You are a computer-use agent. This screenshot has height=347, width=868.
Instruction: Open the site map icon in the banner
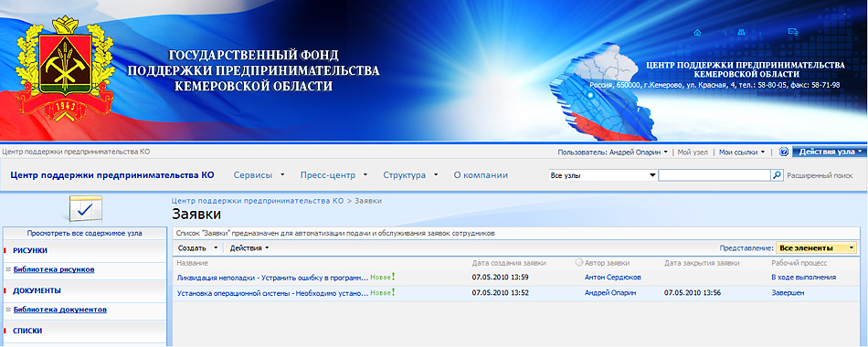click(x=742, y=33)
